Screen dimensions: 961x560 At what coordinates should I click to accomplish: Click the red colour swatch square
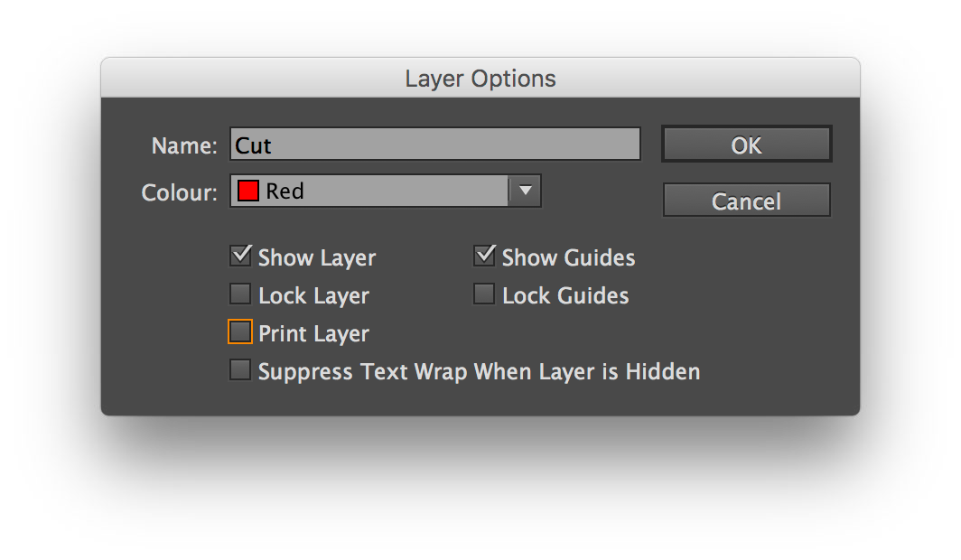click(x=248, y=191)
